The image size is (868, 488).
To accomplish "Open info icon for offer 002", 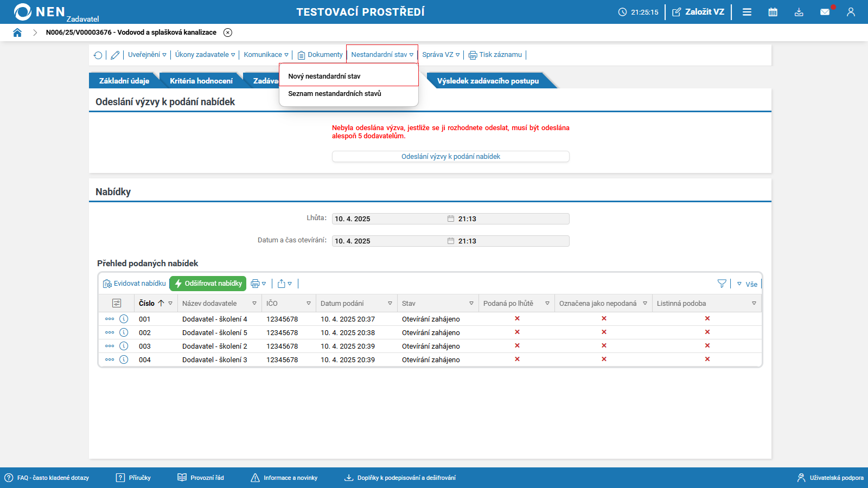I will point(124,332).
